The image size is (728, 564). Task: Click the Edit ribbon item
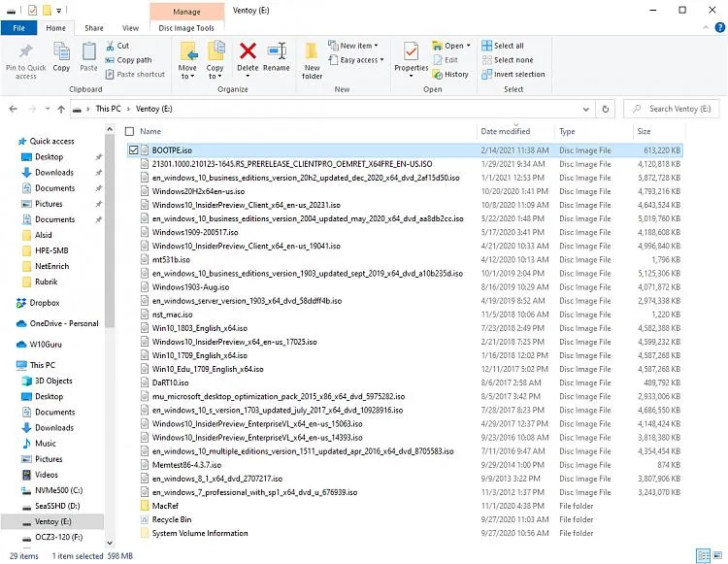(446, 60)
